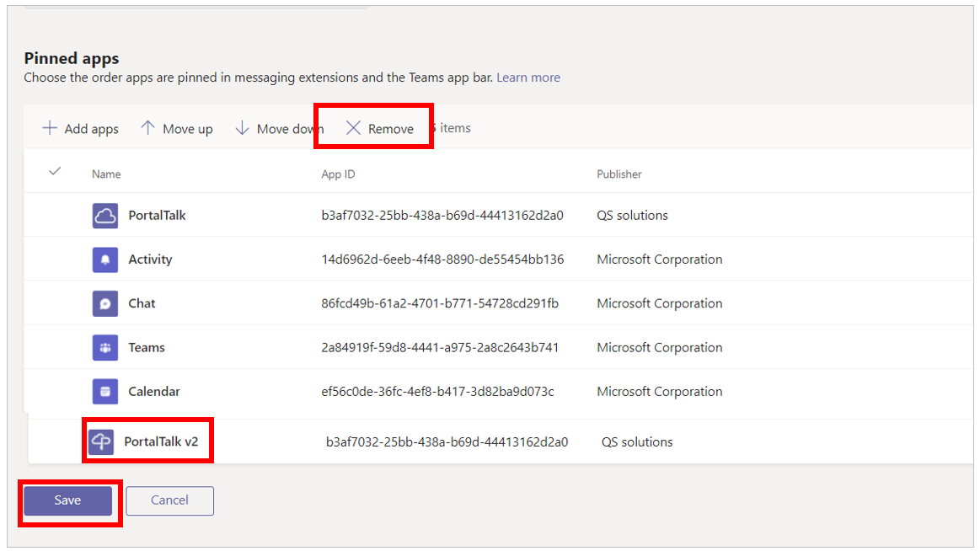
Task: Click the Cancel button
Action: pos(169,500)
